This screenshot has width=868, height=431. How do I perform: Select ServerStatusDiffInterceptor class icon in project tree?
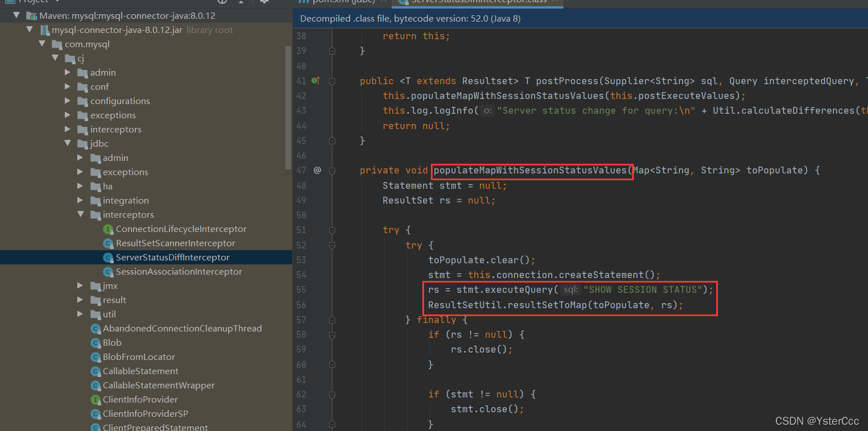click(x=108, y=257)
